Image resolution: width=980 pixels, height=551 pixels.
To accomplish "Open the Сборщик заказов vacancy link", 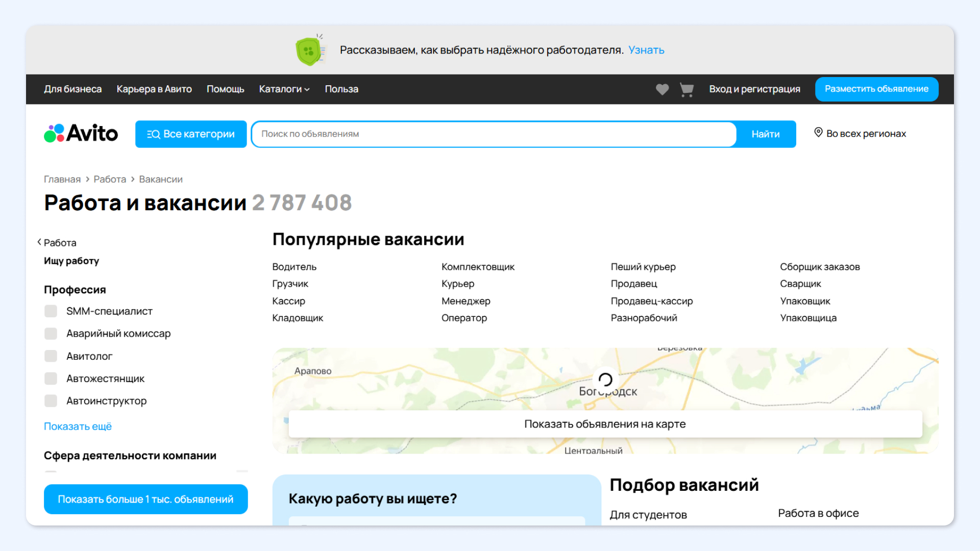I will click(x=820, y=267).
